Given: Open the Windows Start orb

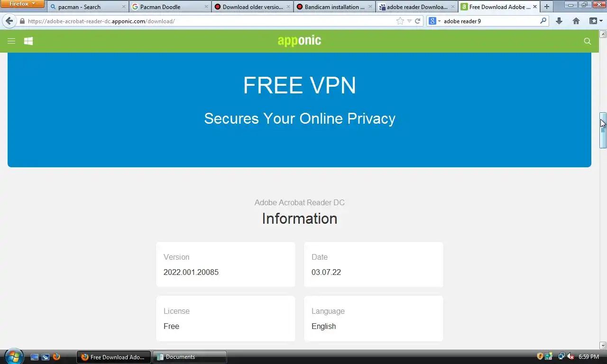Looking at the screenshot, I should (x=13, y=356).
